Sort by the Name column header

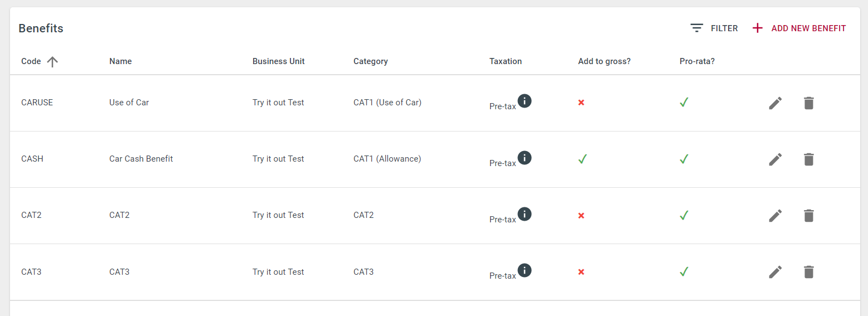point(120,61)
